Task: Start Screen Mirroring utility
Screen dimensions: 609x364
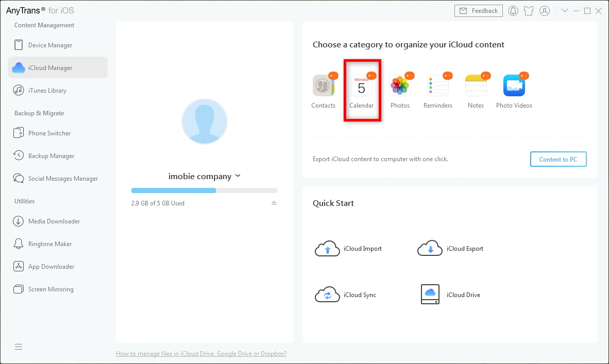Action: (x=58, y=289)
